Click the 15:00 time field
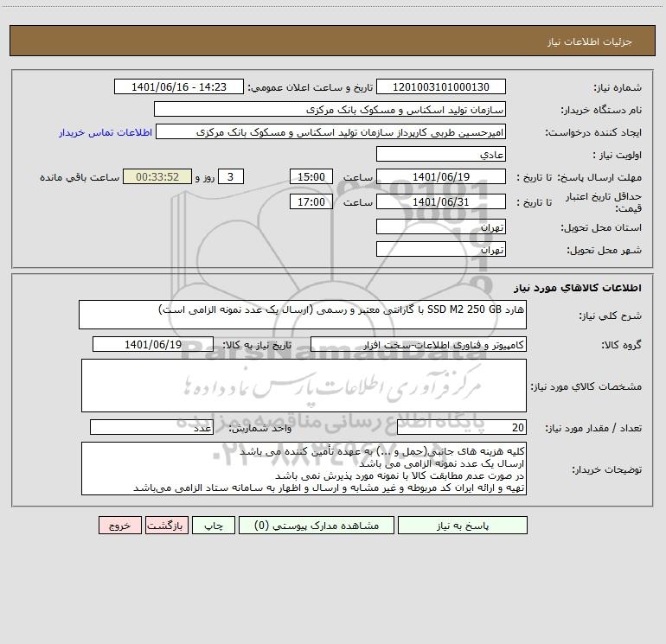The width and height of the screenshot is (666, 644). point(311,176)
